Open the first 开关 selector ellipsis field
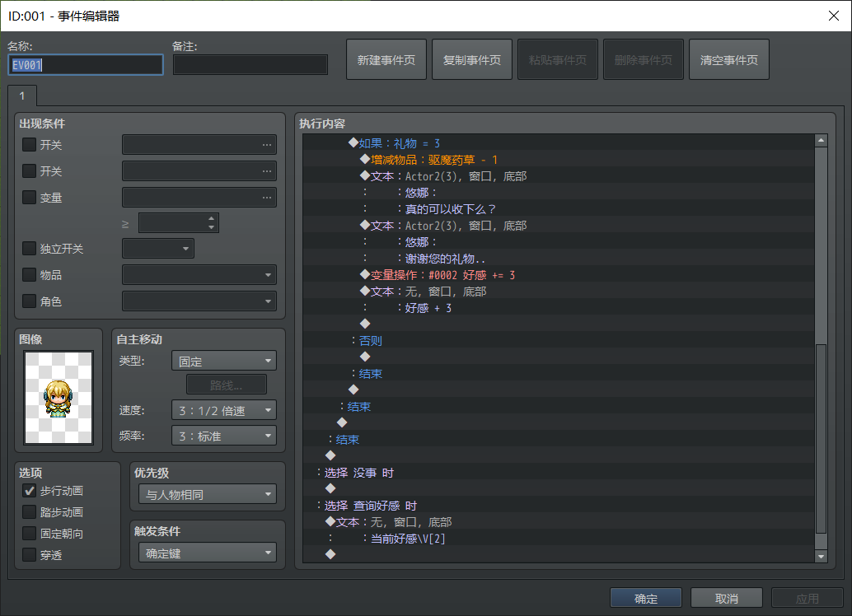The image size is (852, 616). (199, 145)
